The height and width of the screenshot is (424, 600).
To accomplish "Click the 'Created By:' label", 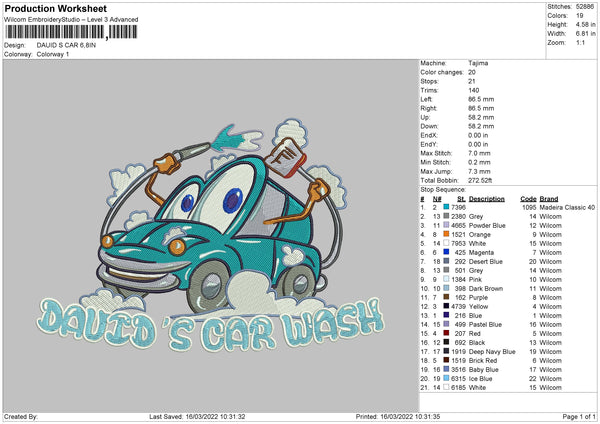I will point(21,416).
